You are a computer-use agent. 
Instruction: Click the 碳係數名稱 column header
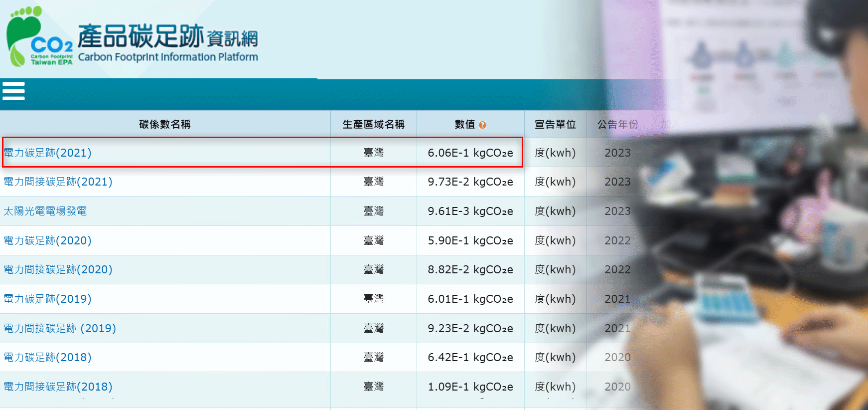click(x=165, y=124)
